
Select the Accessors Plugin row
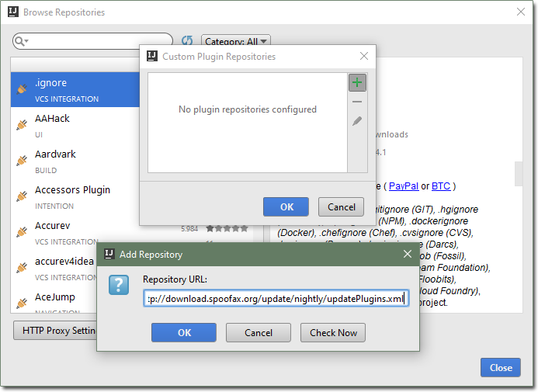tap(75, 196)
